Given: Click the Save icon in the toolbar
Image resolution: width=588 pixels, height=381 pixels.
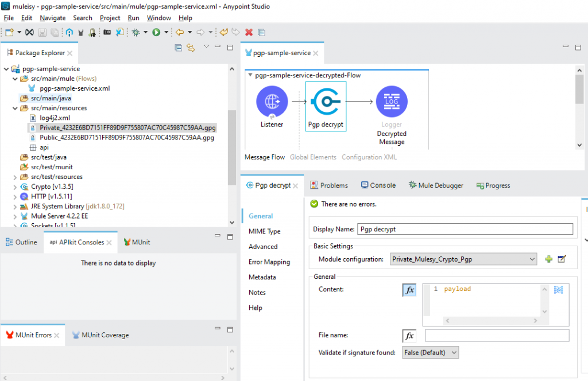Looking at the screenshot, I should (x=42, y=33).
